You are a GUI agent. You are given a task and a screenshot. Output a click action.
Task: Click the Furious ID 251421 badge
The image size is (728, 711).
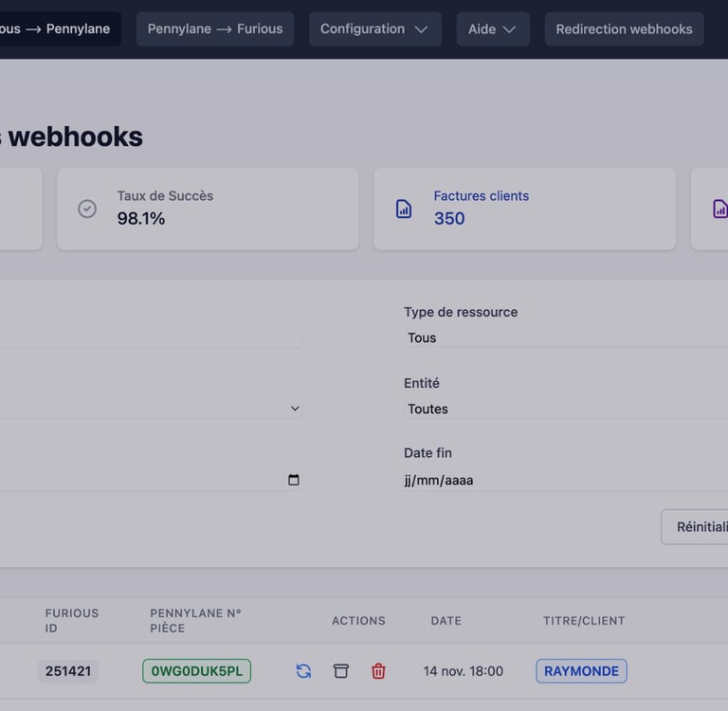(x=68, y=670)
